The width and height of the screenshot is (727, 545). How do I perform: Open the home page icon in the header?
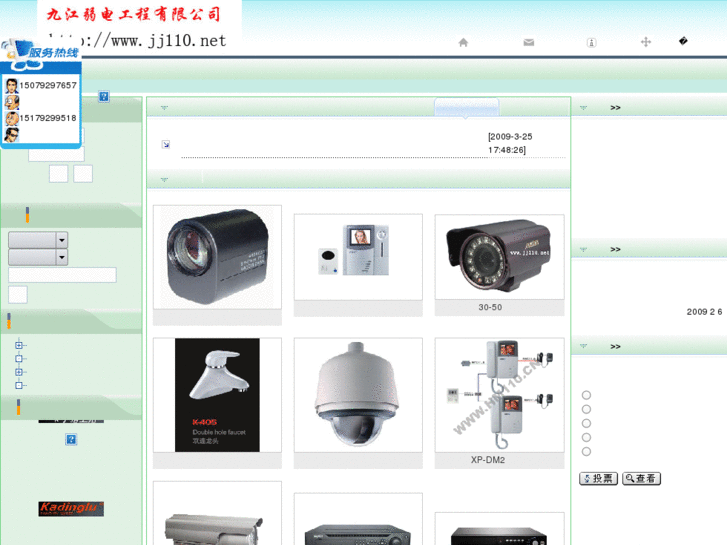pyautogui.click(x=463, y=43)
